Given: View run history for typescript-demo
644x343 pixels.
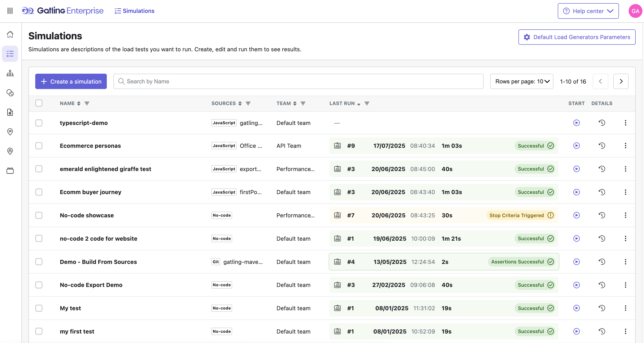Looking at the screenshot, I should tap(602, 123).
